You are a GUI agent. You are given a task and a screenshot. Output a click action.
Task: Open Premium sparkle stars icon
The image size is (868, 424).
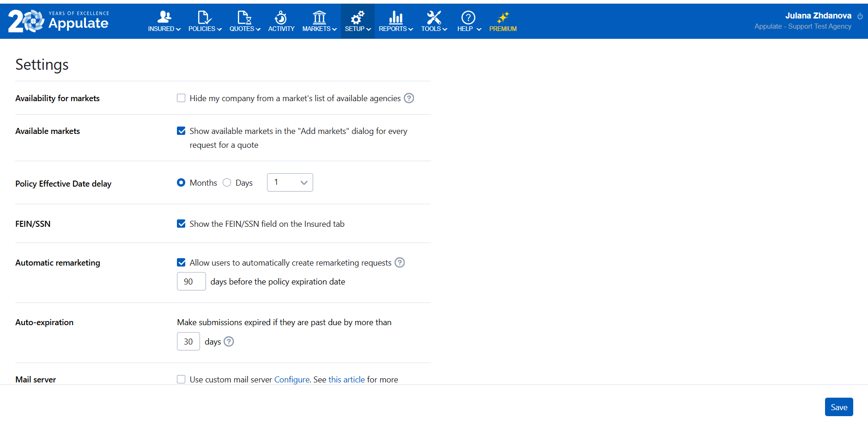pos(503,18)
